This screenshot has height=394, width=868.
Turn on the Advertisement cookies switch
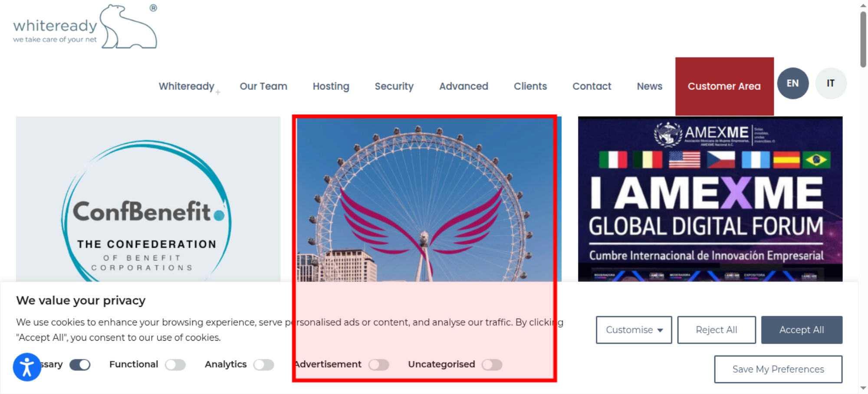coord(379,364)
